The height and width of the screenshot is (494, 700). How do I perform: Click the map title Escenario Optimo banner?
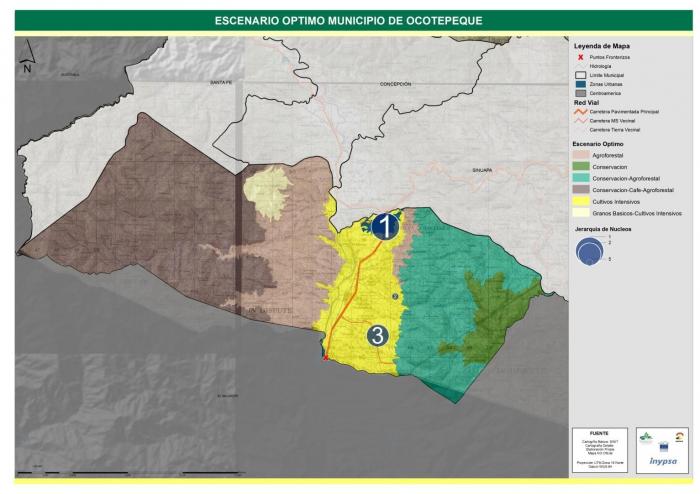(350, 19)
